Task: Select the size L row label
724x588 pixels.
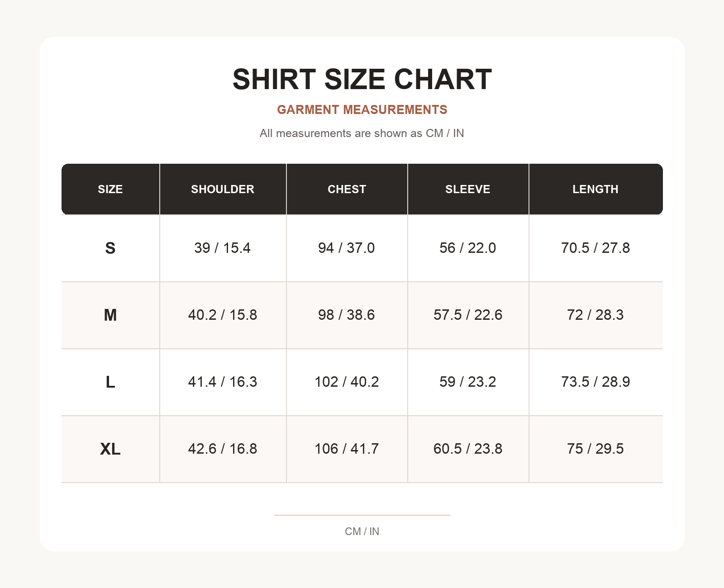Action: [110, 382]
